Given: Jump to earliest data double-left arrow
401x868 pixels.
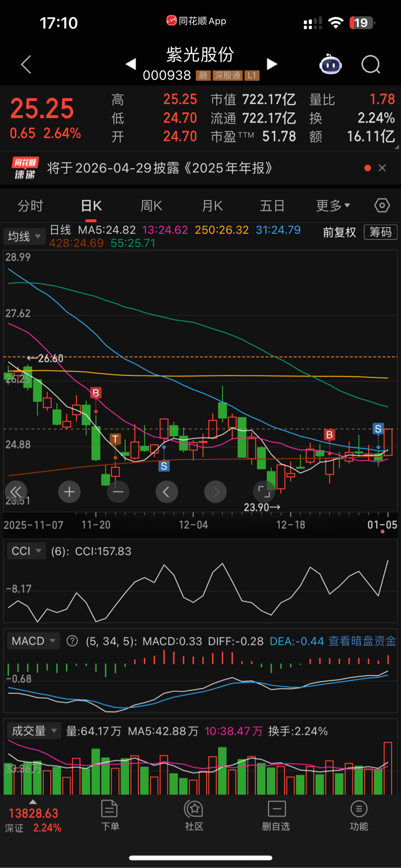Looking at the screenshot, I should (x=16, y=491).
